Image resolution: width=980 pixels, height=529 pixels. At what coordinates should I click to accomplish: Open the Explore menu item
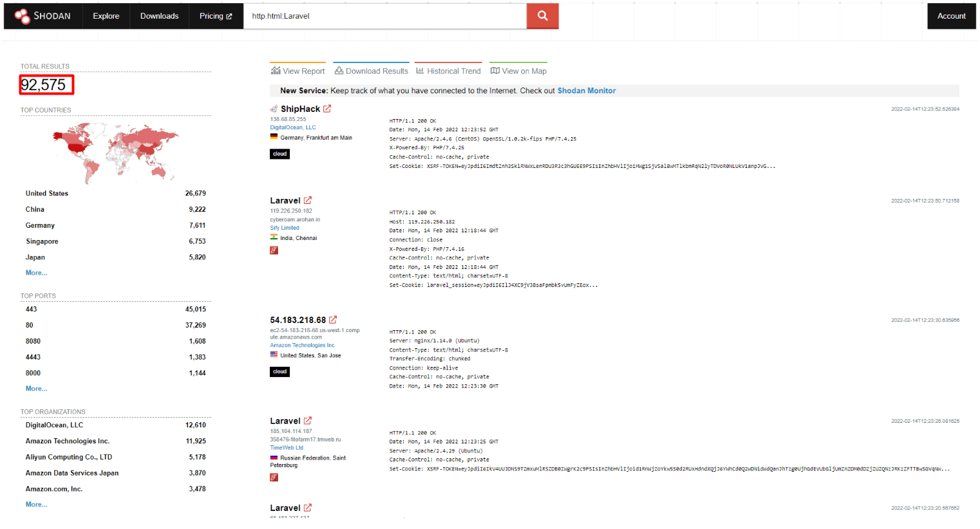[x=106, y=15]
